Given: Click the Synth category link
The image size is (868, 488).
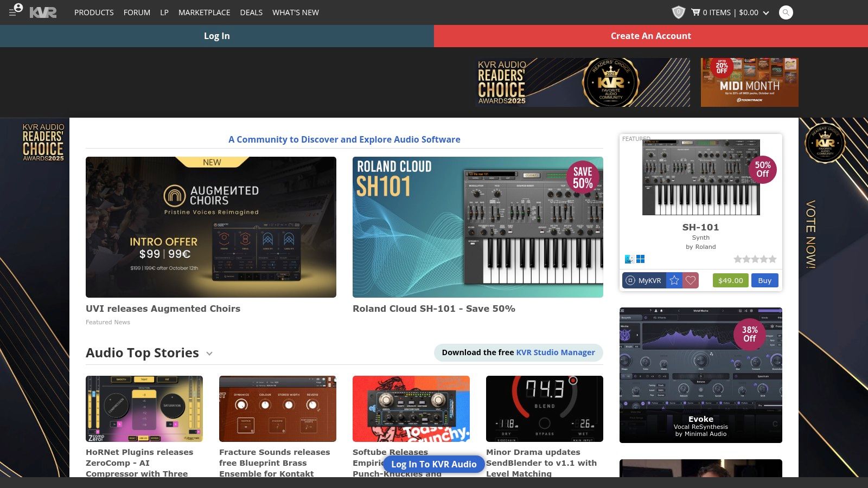Looking at the screenshot, I should point(701,237).
